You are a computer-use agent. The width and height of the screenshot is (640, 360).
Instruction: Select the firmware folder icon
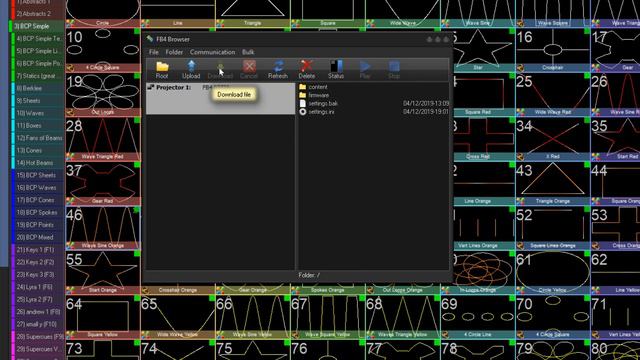[x=302, y=95]
